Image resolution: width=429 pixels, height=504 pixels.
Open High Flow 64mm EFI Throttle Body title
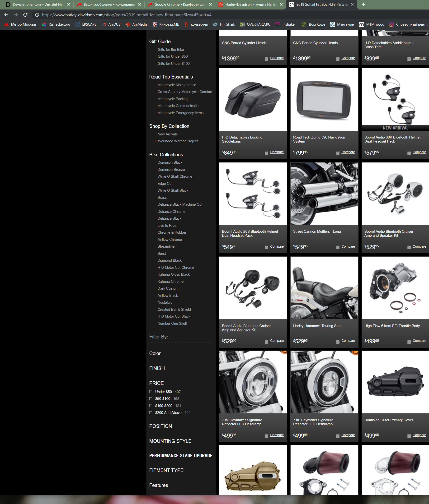pos(392,326)
